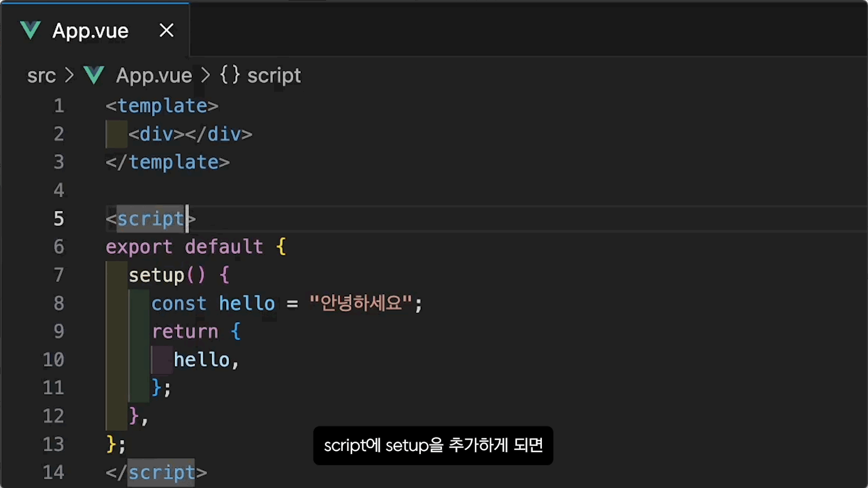Click the Korean string "안녕하세요"

pyautogui.click(x=360, y=303)
